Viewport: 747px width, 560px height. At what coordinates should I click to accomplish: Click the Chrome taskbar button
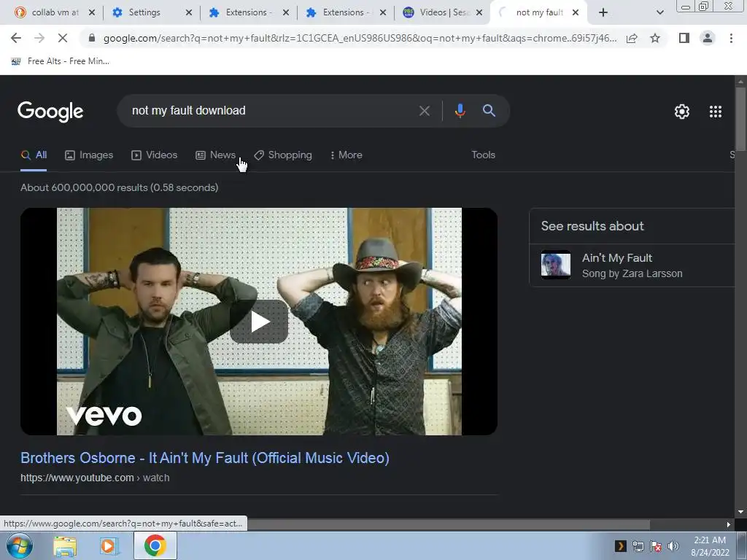click(x=155, y=545)
